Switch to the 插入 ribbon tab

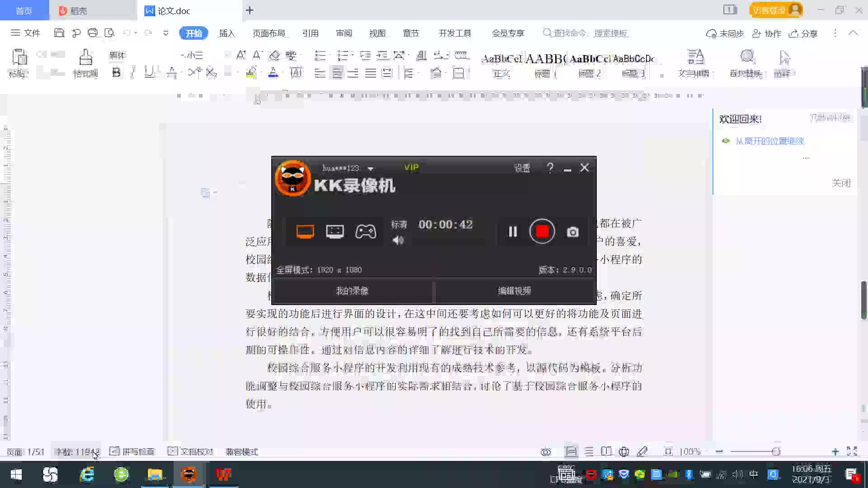[x=226, y=33]
